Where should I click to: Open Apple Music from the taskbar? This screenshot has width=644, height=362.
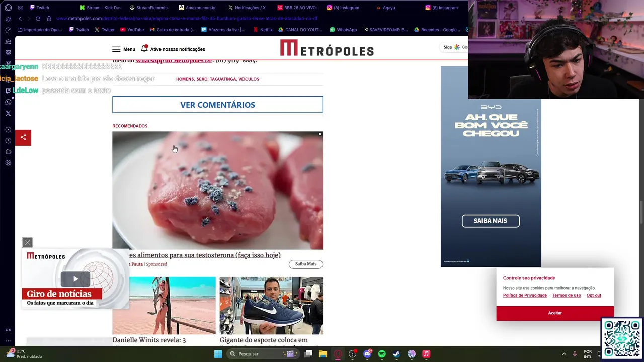(x=426, y=354)
